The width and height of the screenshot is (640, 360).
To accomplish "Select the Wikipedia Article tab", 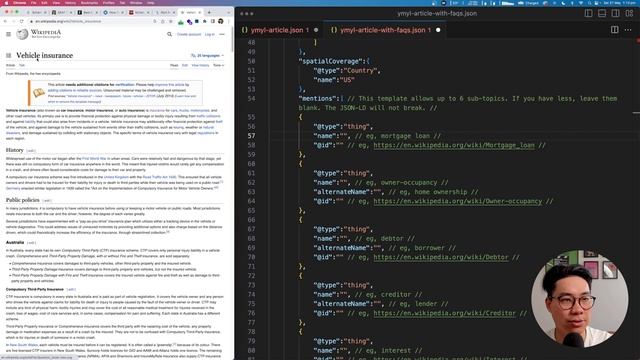I will [x=10, y=65].
